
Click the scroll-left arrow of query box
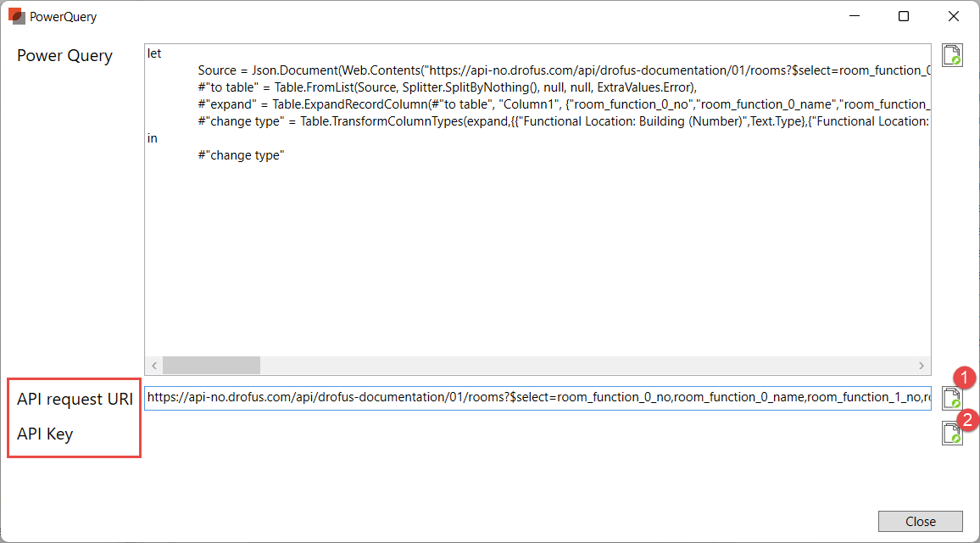point(153,366)
